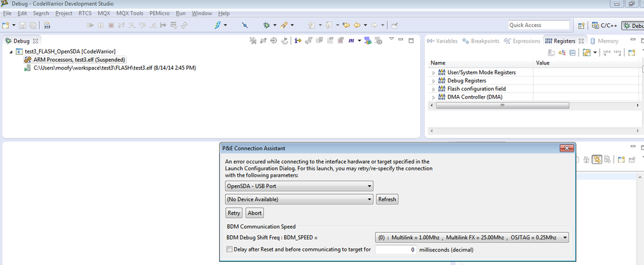644x265 pixels.
Task: Open the Project menu
Action: pyautogui.click(x=64, y=13)
